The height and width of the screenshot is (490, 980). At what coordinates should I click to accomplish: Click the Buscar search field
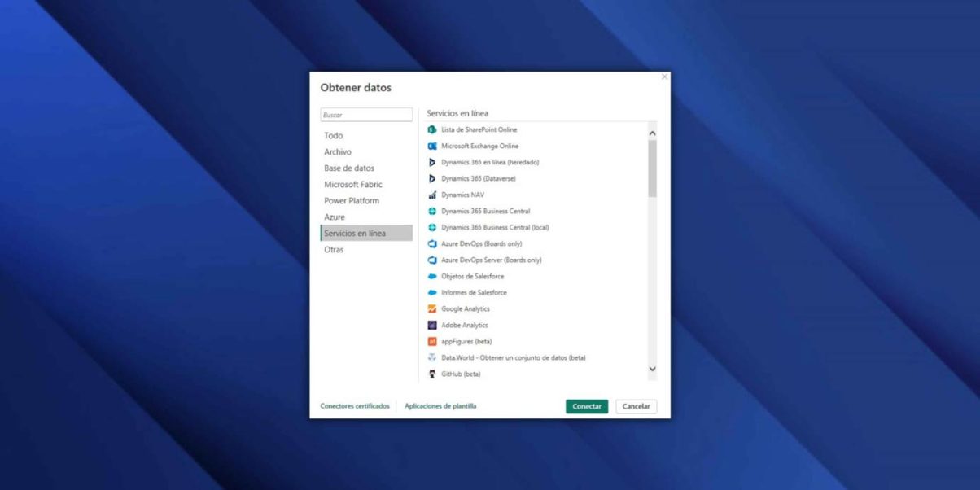366,115
